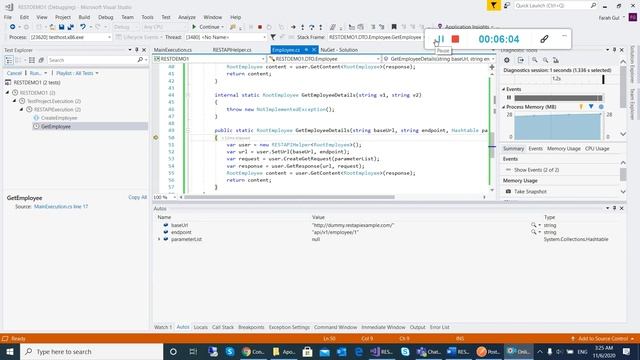640x360 pixels.
Task: Open the Analyze menu
Action: click(187, 17)
